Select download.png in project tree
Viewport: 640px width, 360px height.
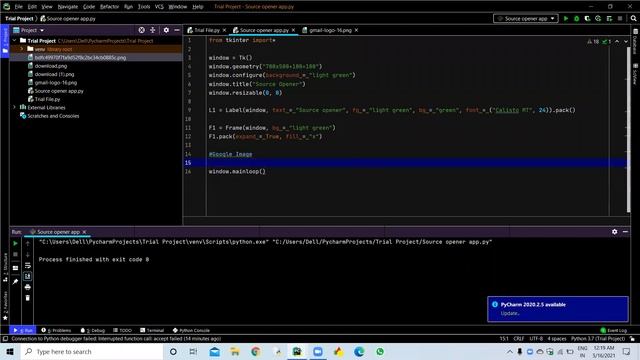pyautogui.click(x=51, y=66)
